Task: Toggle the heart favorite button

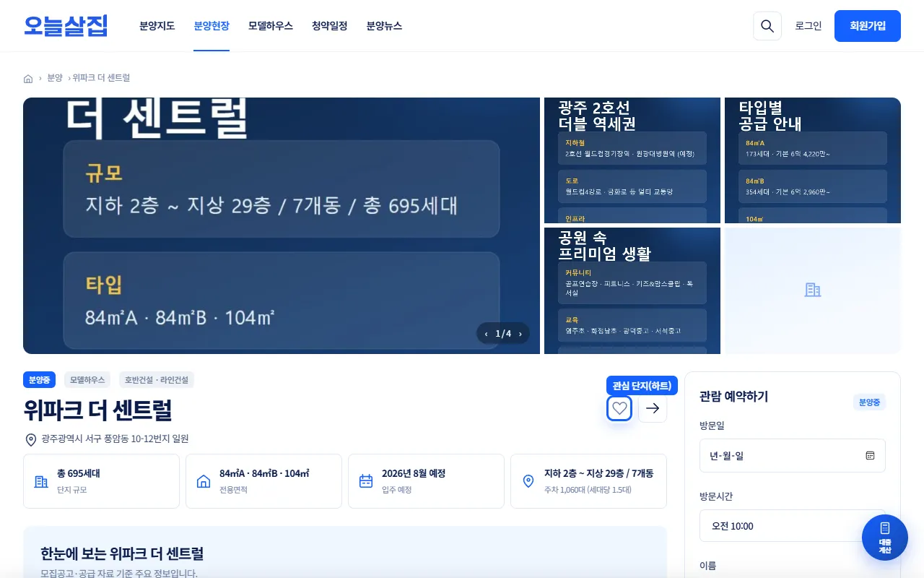Action: 619,408
